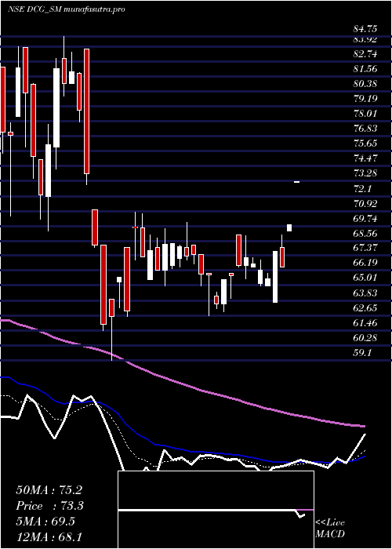Click the 80.38 price axis label
This screenshot has height=549, width=392.
pyautogui.click(x=365, y=84)
